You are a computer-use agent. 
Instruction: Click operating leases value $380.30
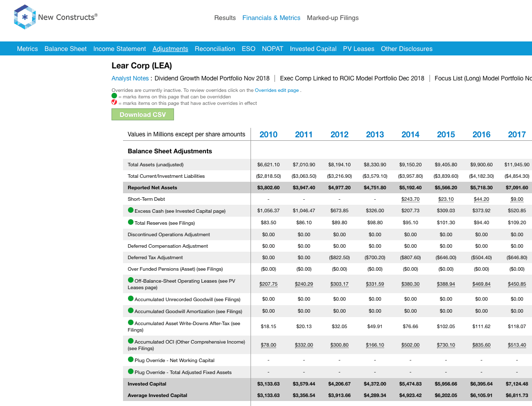(x=410, y=284)
